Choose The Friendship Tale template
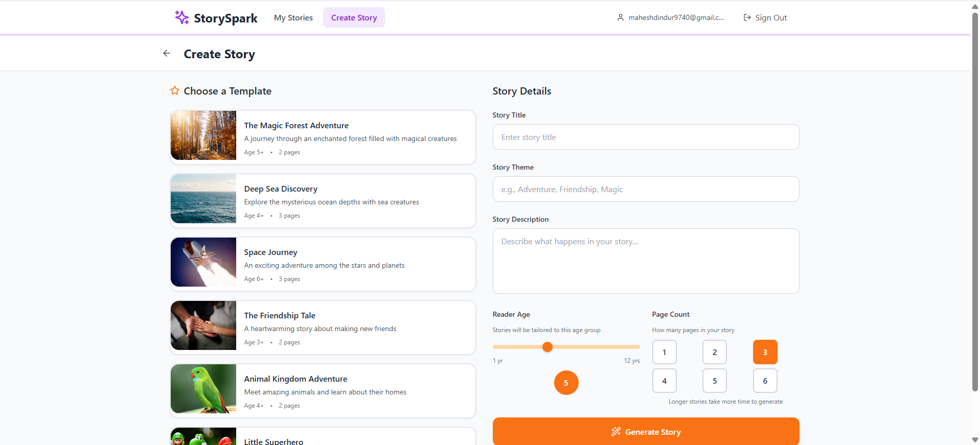 pyautogui.click(x=323, y=327)
